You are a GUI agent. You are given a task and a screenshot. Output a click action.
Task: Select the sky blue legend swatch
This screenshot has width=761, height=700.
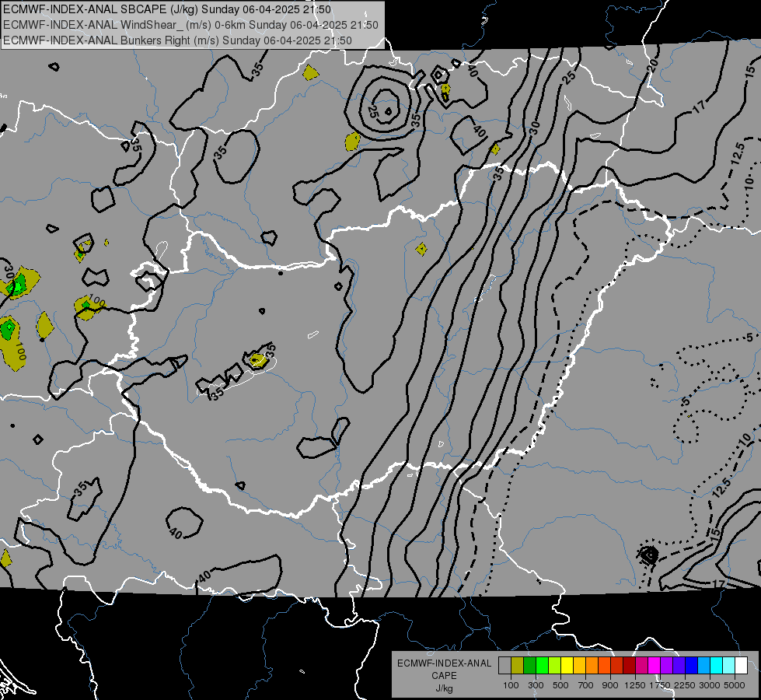point(703,666)
